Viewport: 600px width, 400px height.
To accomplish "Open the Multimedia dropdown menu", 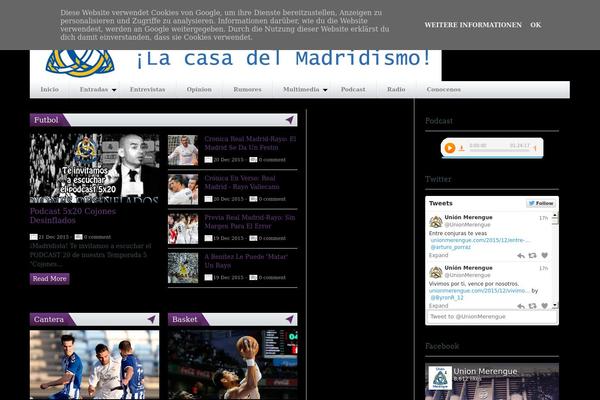I will [x=305, y=90].
